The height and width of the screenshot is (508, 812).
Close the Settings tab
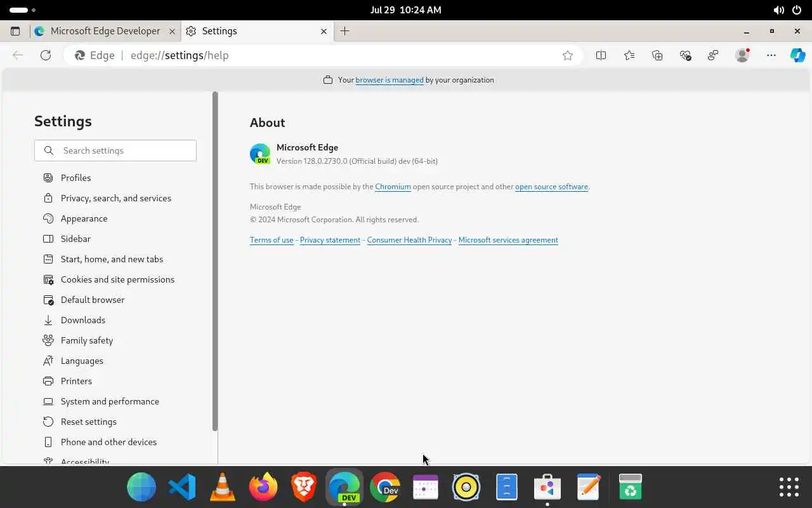324,31
